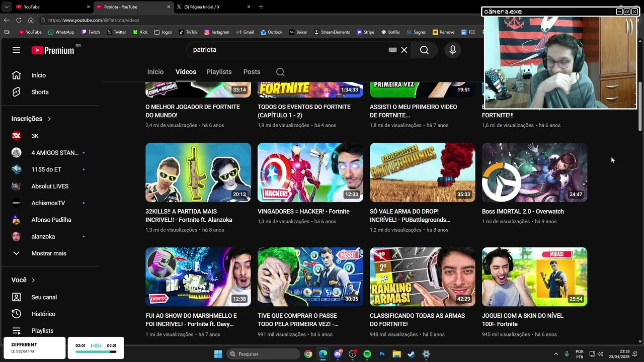Switch to the Playlists tab
The width and height of the screenshot is (644, 362).
[219, 72]
